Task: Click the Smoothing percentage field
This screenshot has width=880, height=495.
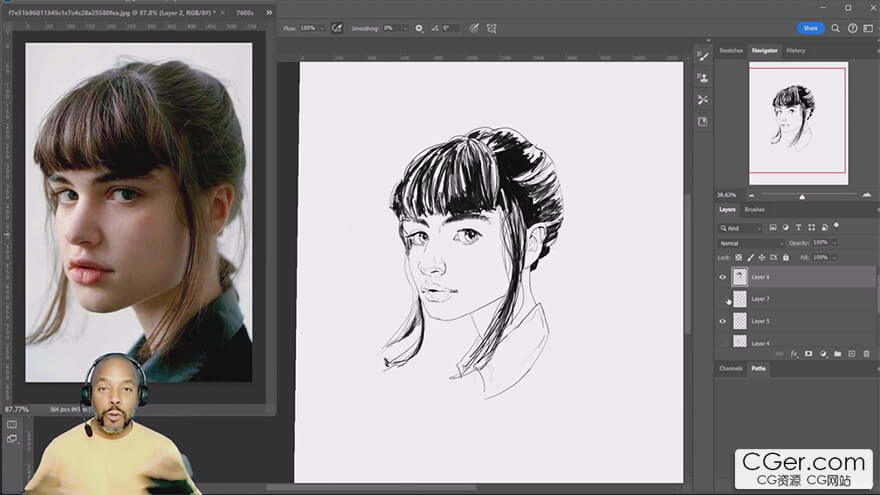Action: coord(391,28)
